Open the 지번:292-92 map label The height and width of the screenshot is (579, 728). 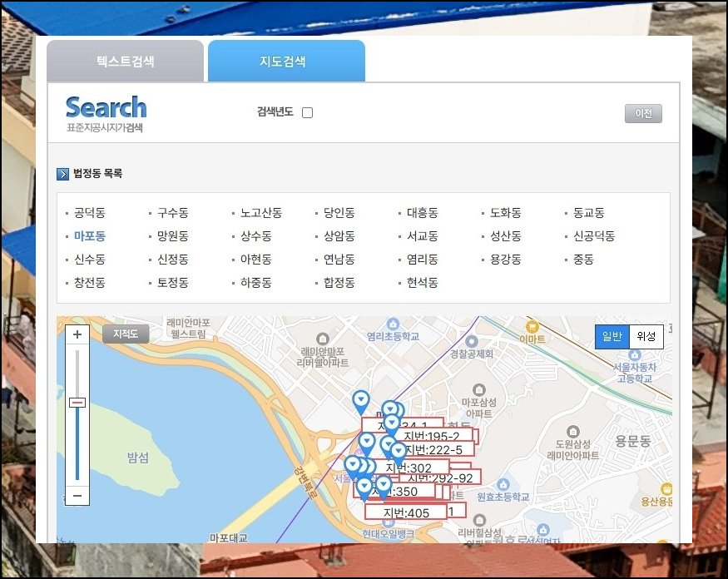click(x=440, y=478)
